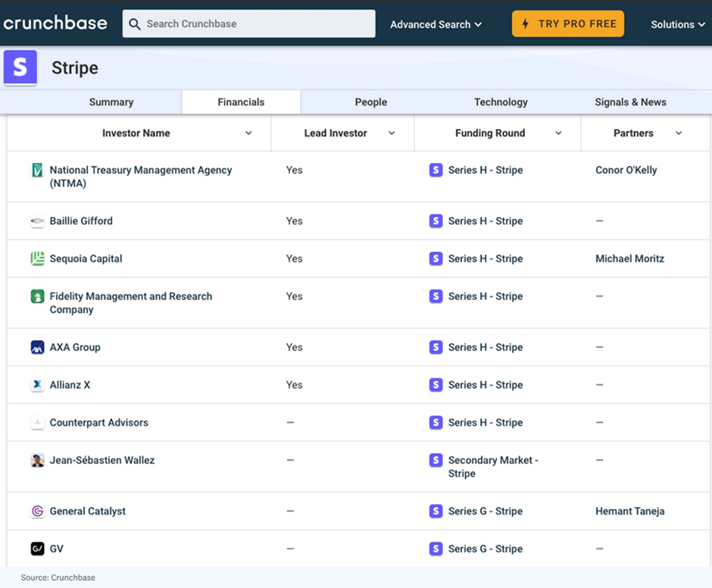The width and height of the screenshot is (712, 588).
Task: Open Series H - Stripe for Sequoia Capital
Action: tap(486, 258)
